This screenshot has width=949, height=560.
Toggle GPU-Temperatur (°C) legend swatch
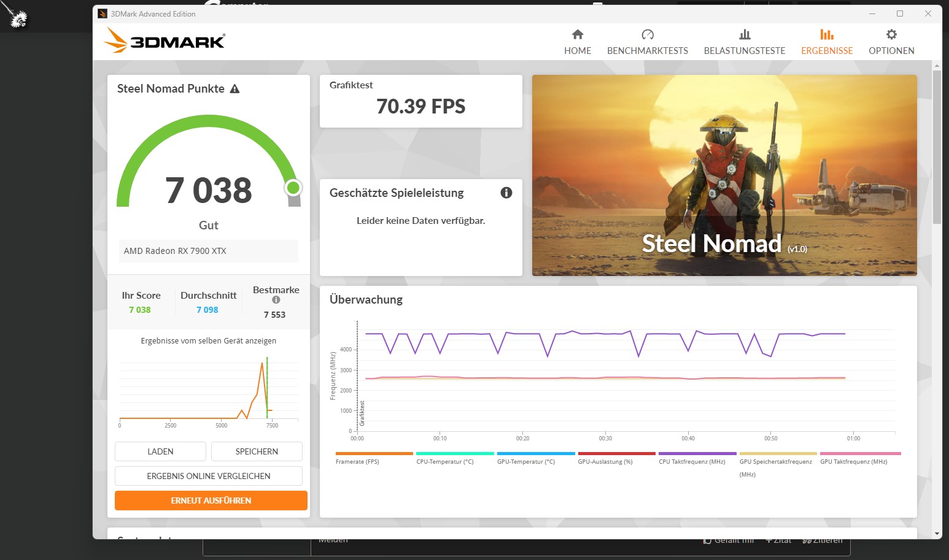[536, 454]
